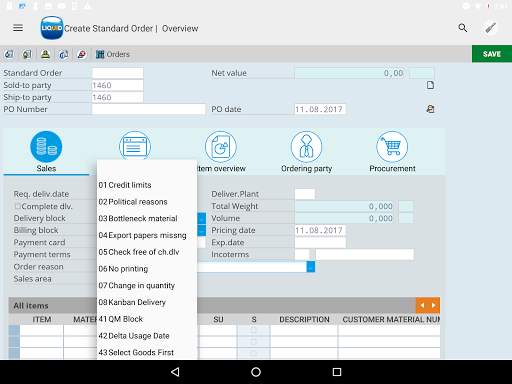Click the blank page icon beside Net value
The image size is (512, 384).
coord(430,85)
